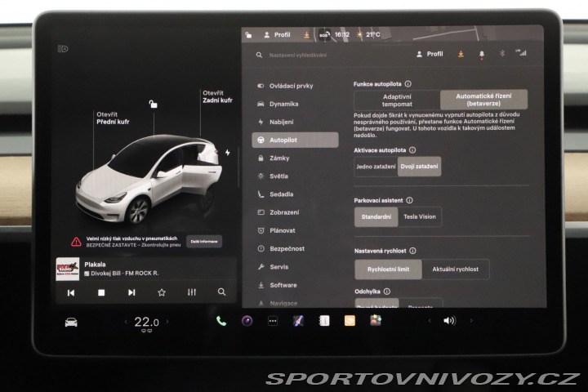The image size is (588, 392).
Task: Tap the SOS icon in the status bar
Action: 324,35
